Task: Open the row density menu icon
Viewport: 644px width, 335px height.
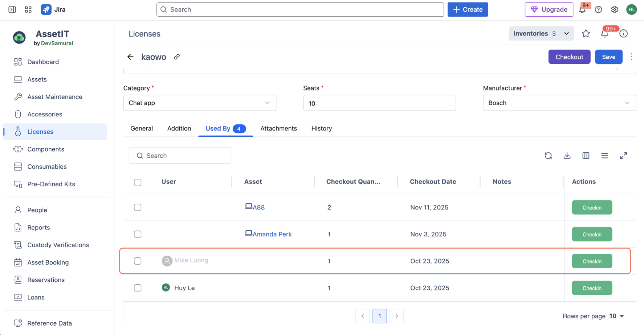Action: [x=604, y=156]
